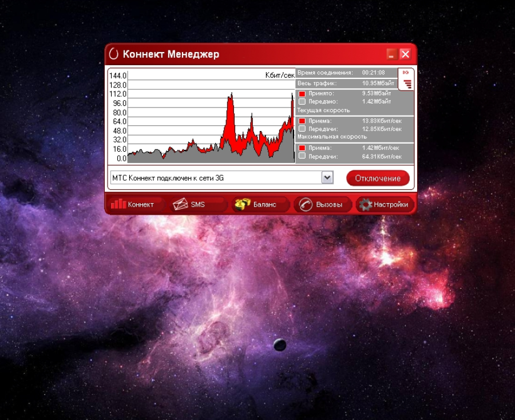Click the Коннект Менеджер window title
Viewport: 515px width, 420px height.
pos(171,54)
